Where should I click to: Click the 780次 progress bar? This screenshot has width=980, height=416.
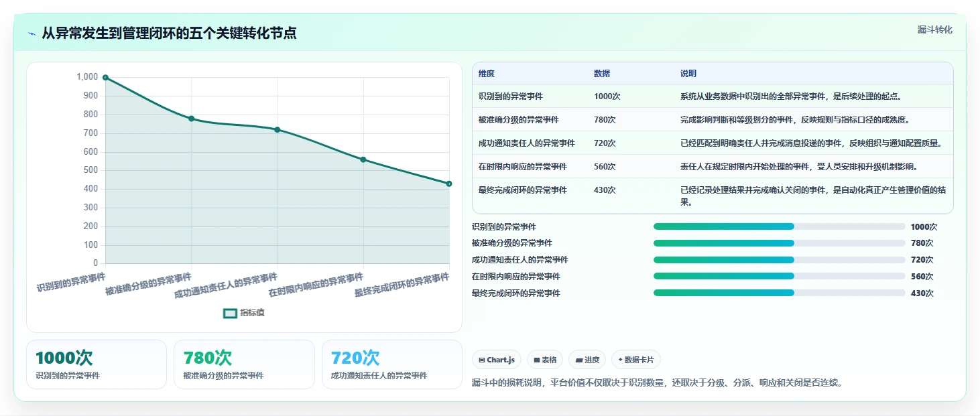click(779, 243)
